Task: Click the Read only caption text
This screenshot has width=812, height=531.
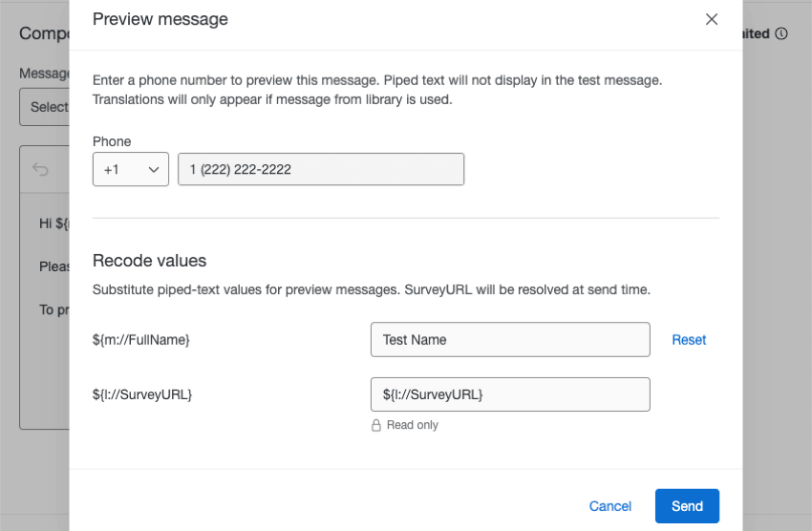Action: click(x=413, y=426)
